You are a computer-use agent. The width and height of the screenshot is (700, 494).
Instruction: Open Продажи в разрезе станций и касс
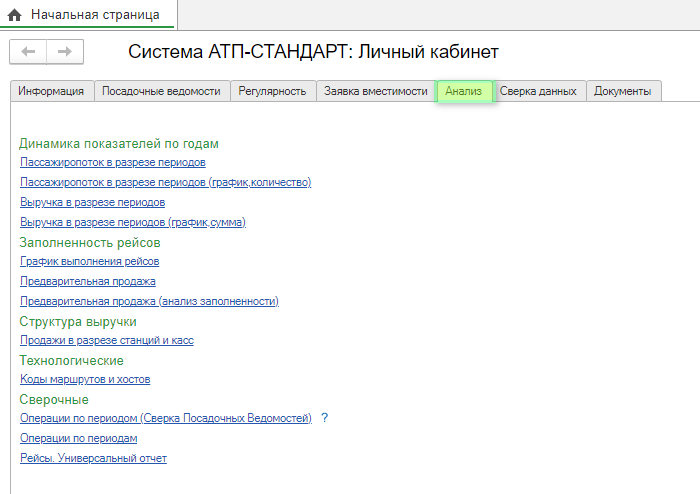point(106,340)
